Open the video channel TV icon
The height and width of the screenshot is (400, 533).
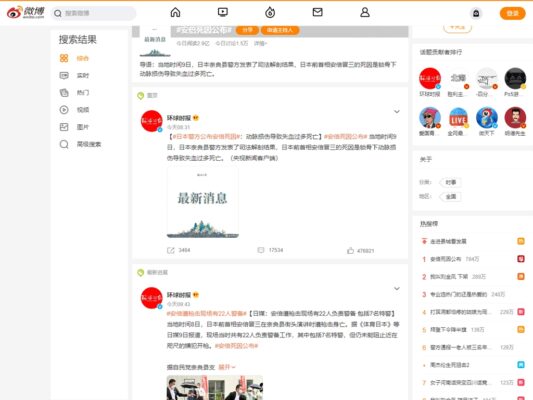(x=223, y=13)
